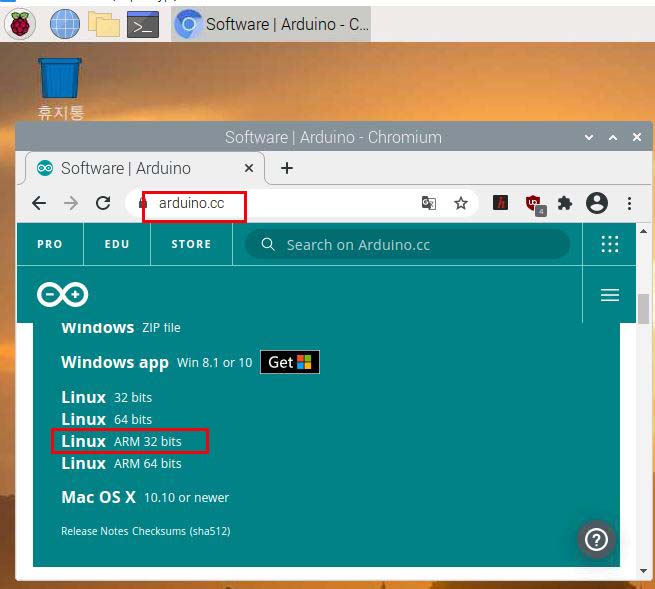This screenshot has width=655, height=589.
Task: Download Linux ARM 32 bits
Action: (x=121, y=442)
